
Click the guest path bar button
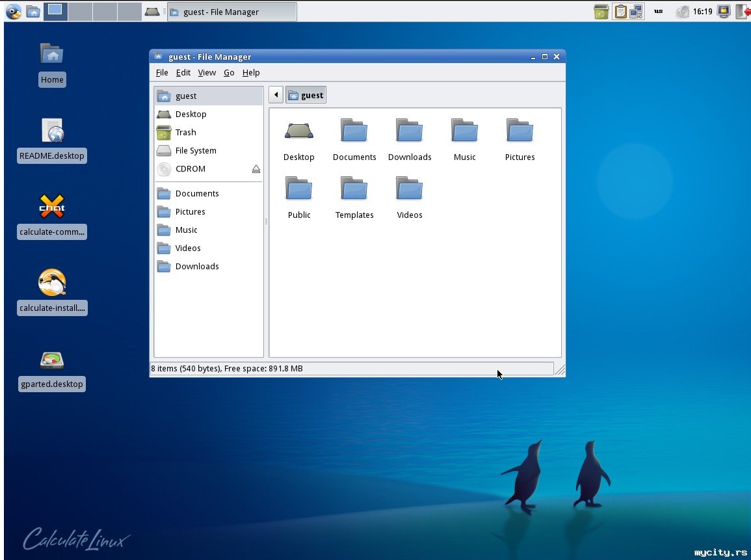tap(306, 96)
